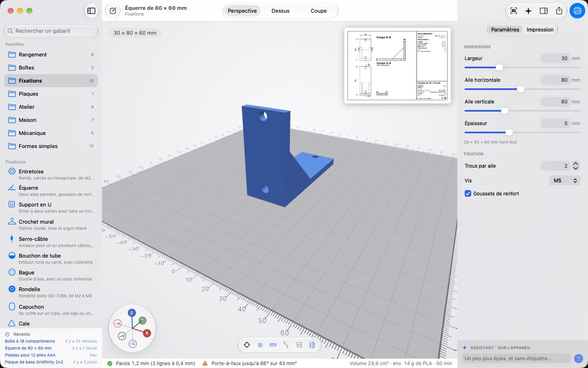The width and height of the screenshot is (588, 368).
Task: Open the capture viewfinder icon
Action: pyautogui.click(x=514, y=11)
